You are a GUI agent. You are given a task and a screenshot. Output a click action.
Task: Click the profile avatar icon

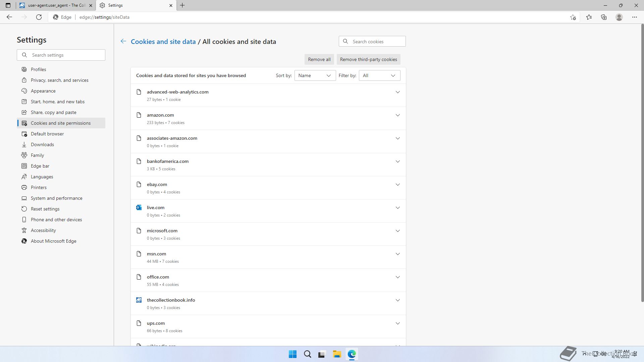(619, 17)
